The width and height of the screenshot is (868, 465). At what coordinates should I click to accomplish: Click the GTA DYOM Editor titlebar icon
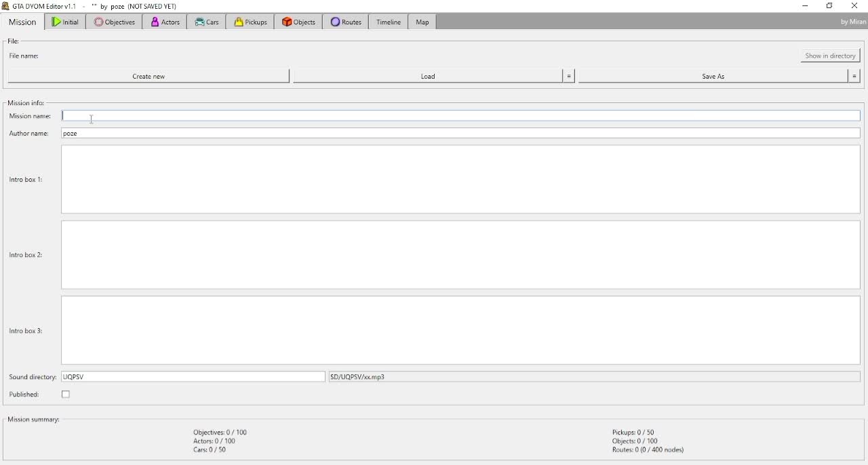point(5,5)
